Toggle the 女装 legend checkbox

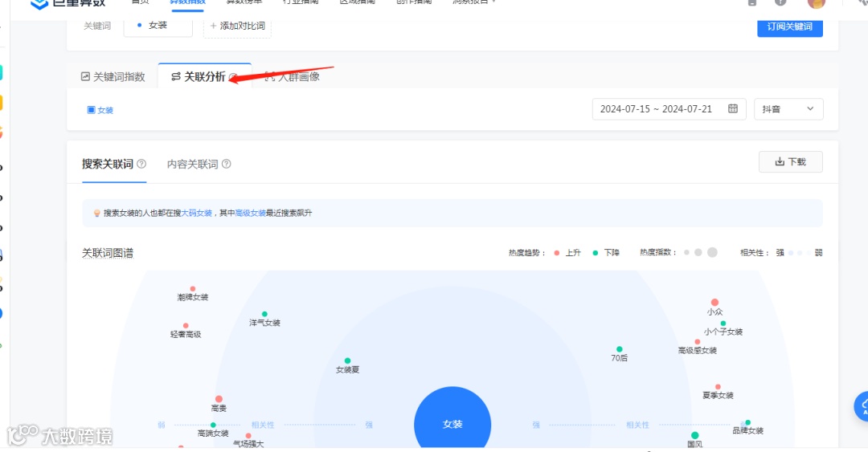[x=91, y=110]
